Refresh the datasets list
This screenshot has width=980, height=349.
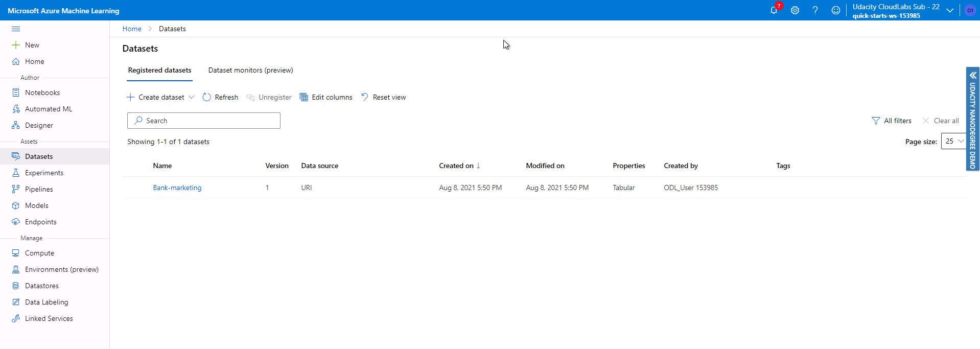pos(220,97)
